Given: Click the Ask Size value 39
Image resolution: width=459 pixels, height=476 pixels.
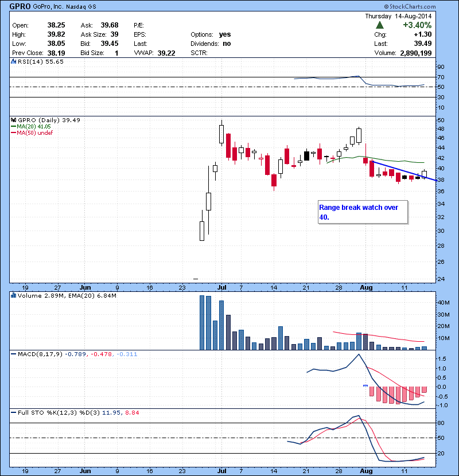Looking at the screenshot, I should coord(115,34).
